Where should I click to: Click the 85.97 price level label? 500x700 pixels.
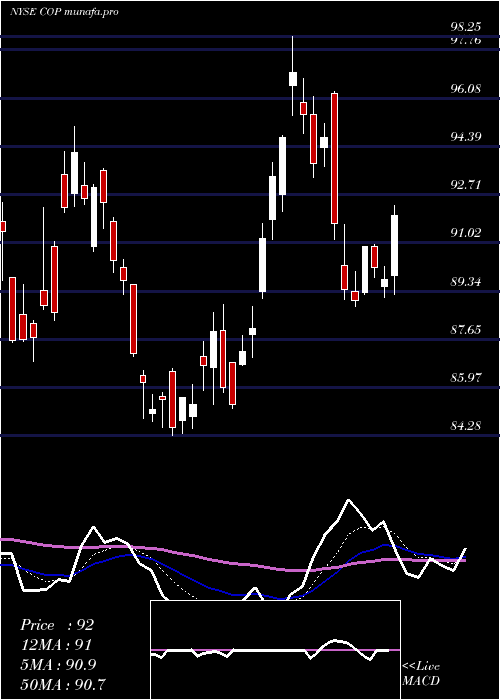click(466, 378)
